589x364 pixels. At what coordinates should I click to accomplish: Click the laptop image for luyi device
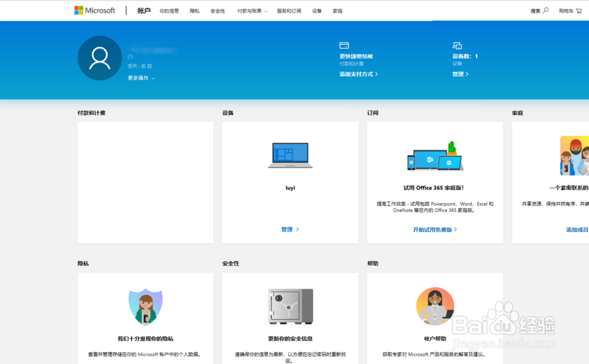pos(290,155)
